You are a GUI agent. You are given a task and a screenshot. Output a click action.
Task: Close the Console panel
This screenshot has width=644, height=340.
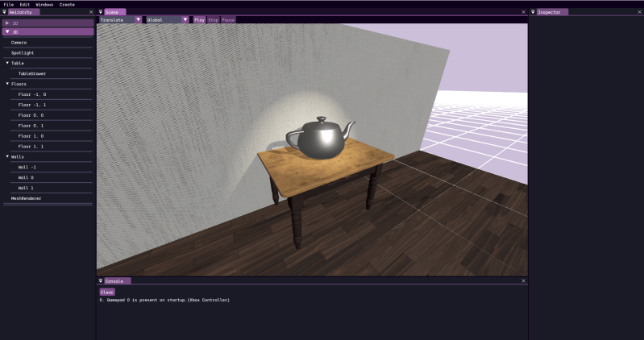click(x=524, y=281)
